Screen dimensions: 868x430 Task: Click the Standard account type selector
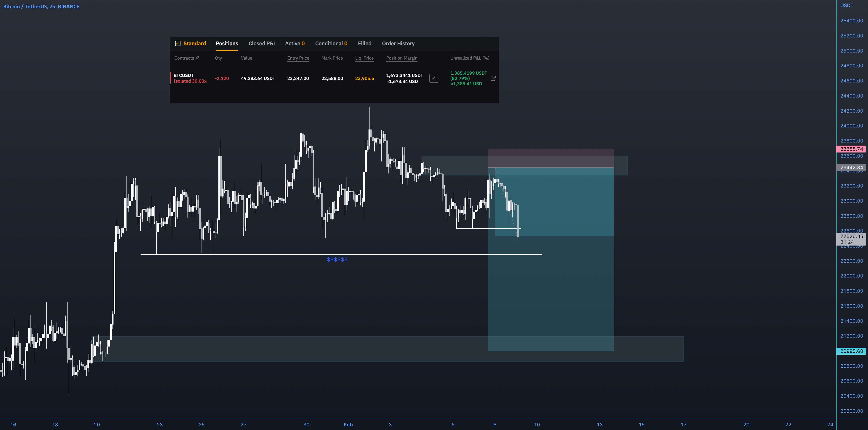click(190, 43)
